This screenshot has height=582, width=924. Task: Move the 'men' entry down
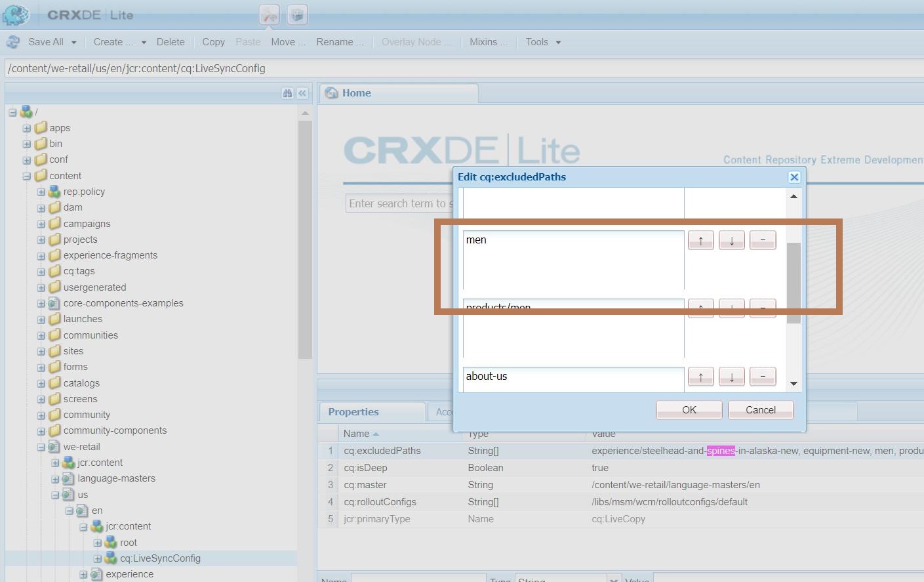731,240
